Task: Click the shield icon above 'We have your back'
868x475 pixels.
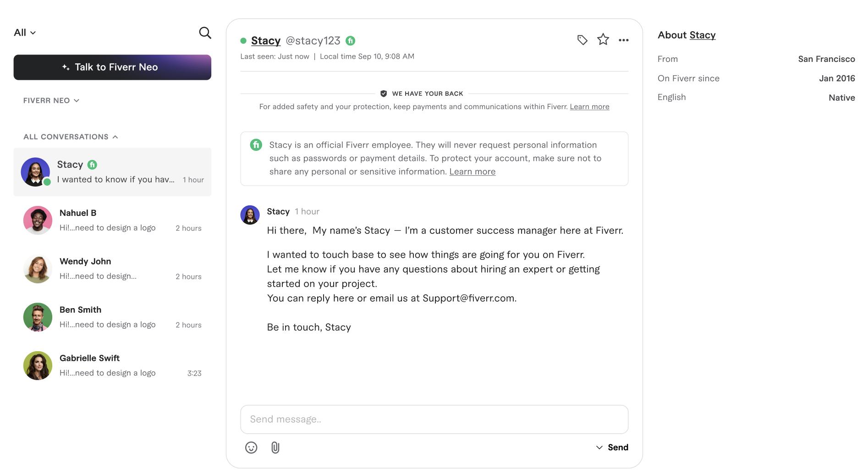Action: tap(383, 93)
